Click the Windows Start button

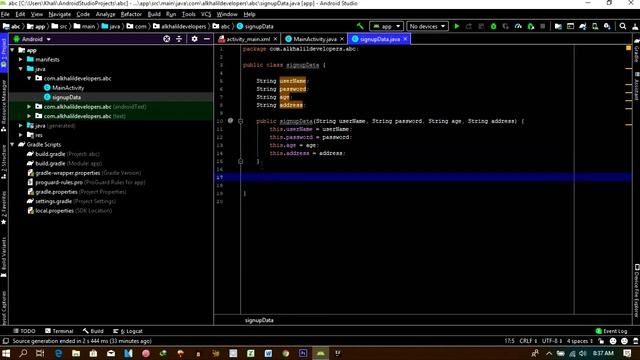click(x=6, y=353)
